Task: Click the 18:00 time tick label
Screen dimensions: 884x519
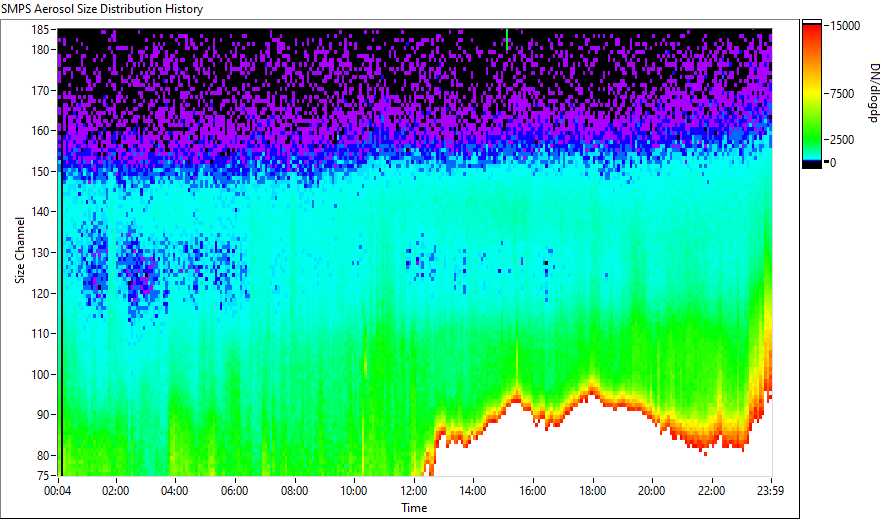Action: [592, 491]
